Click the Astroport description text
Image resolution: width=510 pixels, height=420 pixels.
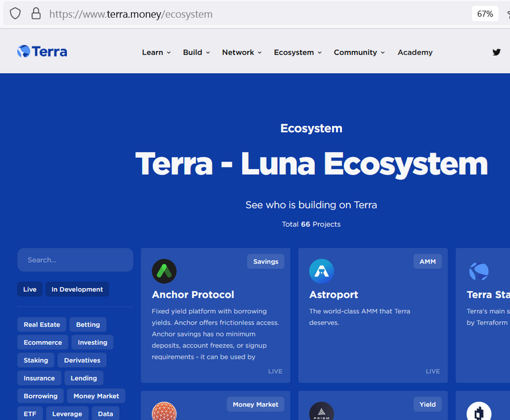tap(359, 317)
